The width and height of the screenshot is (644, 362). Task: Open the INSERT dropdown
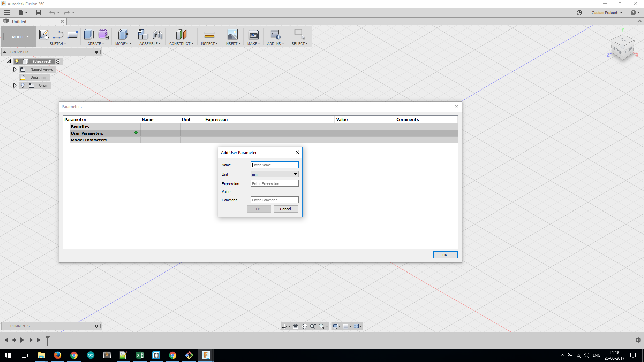[x=233, y=44]
